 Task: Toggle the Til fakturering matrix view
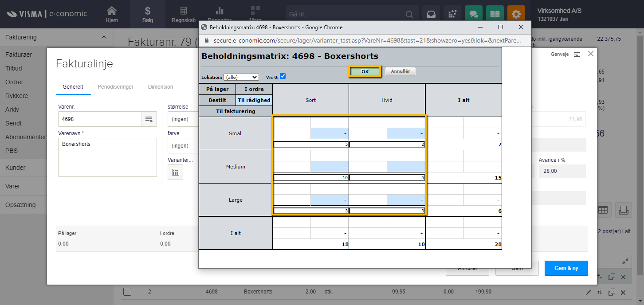[236, 111]
